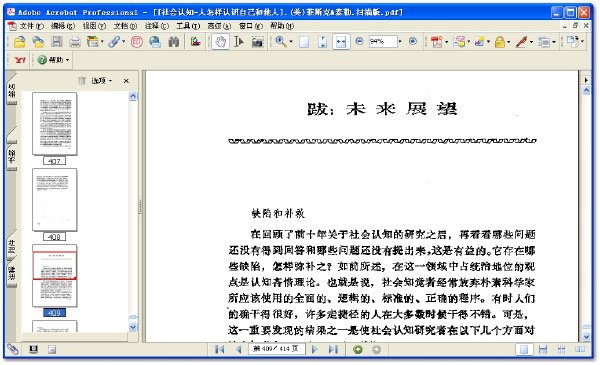This screenshot has height=365, width=600.
Task: Click the Yahoo Y! toolbar icon
Action: 20,60
